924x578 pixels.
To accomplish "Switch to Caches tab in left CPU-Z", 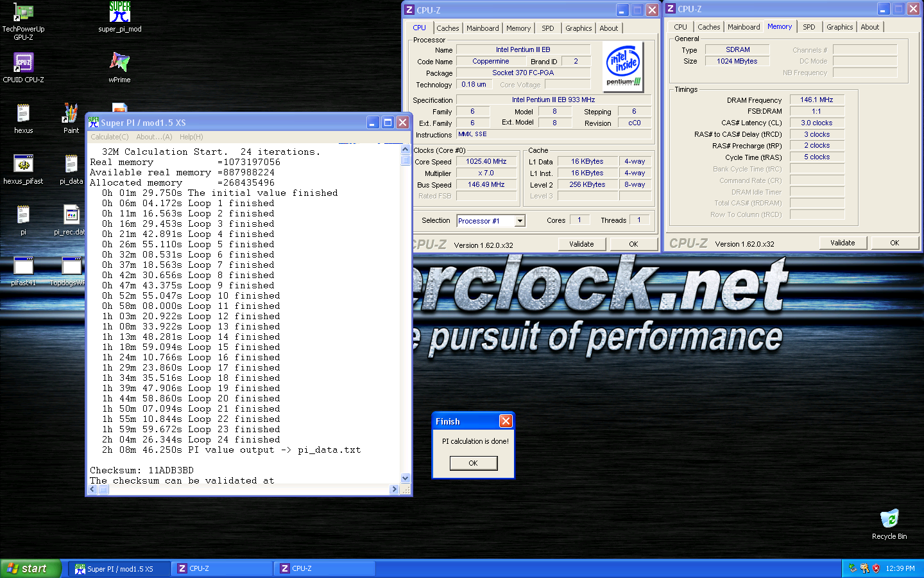I will coord(448,28).
